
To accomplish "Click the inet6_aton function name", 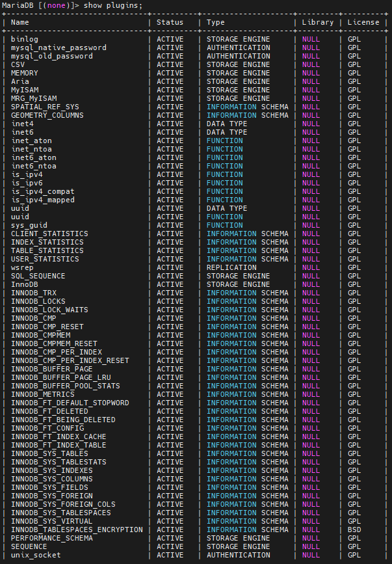I will (33, 157).
